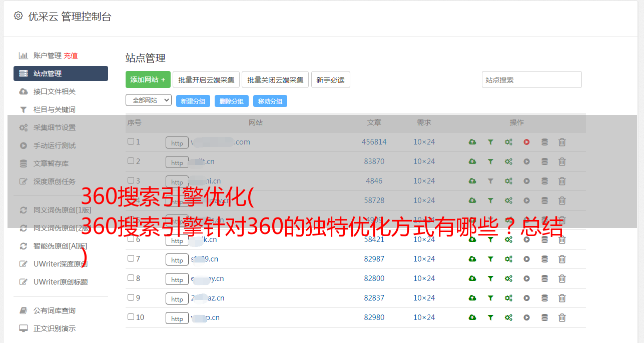This screenshot has width=644, height=343.
Task: Click the 10×24 value in row 3
Action: point(424,181)
